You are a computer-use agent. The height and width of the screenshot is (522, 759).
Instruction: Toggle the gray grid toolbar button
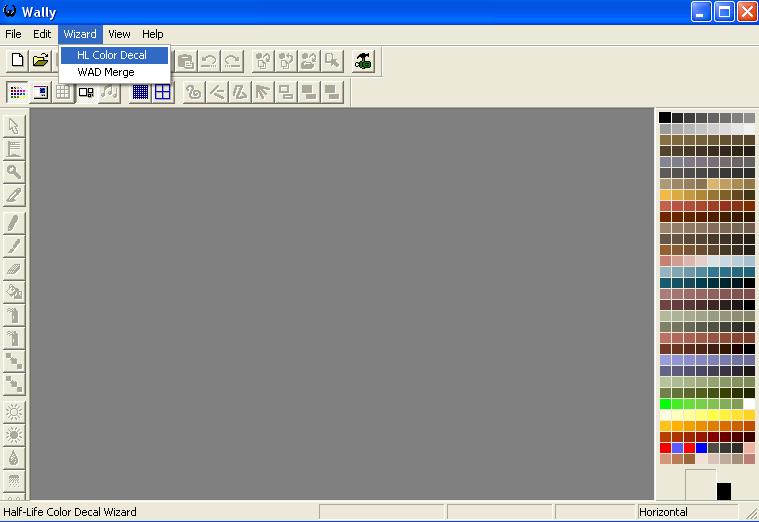pyautogui.click(x=63, y=92)
